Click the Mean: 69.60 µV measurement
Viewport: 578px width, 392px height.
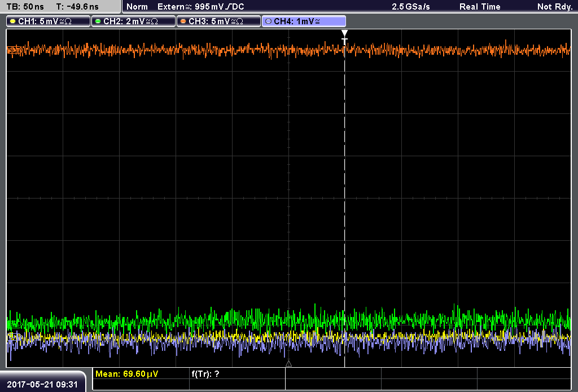pos(127,374)
